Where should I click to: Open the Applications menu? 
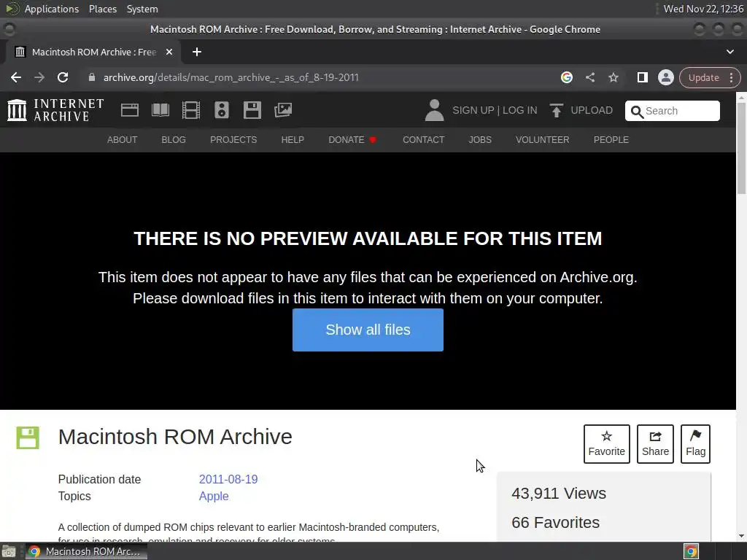point(52,9)
